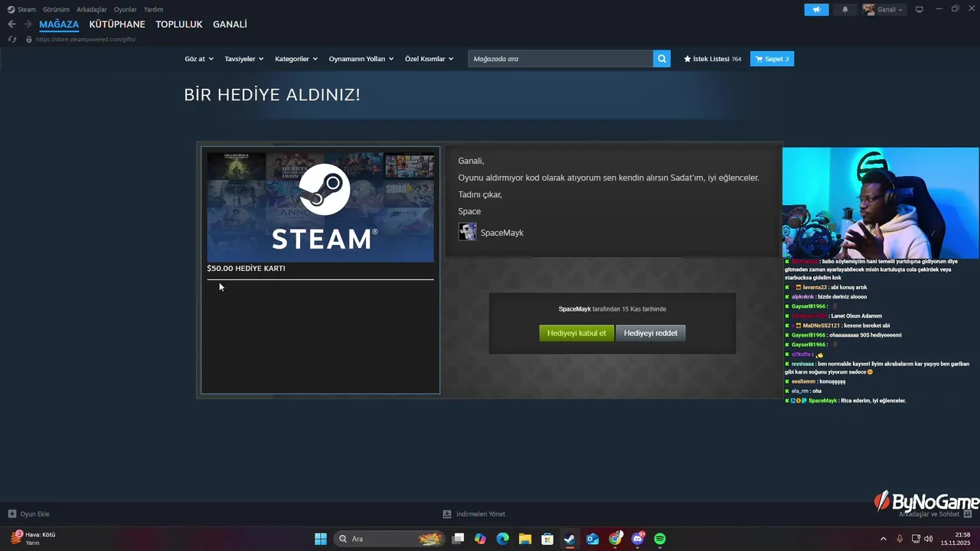Screen dimensions: 980x551
Task: Go back using the back arrow
Action: point(11,24)
